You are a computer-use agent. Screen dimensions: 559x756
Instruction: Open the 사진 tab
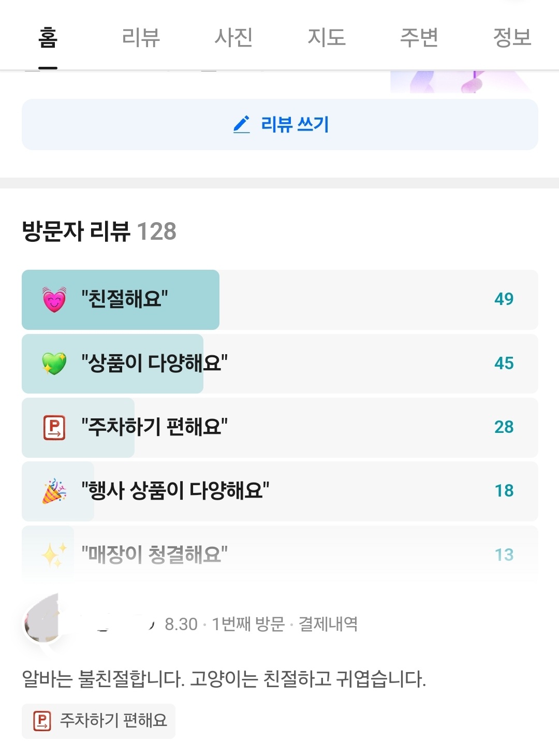point(233,37)
